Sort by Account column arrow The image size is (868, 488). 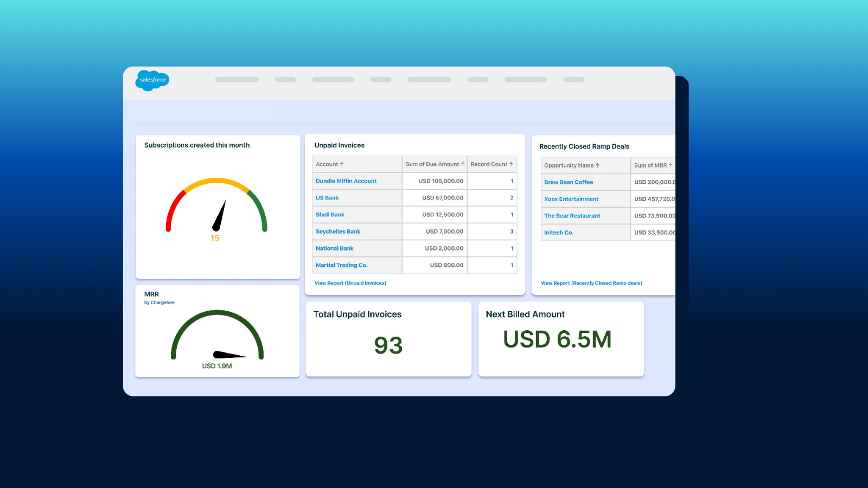click(342, 164)
